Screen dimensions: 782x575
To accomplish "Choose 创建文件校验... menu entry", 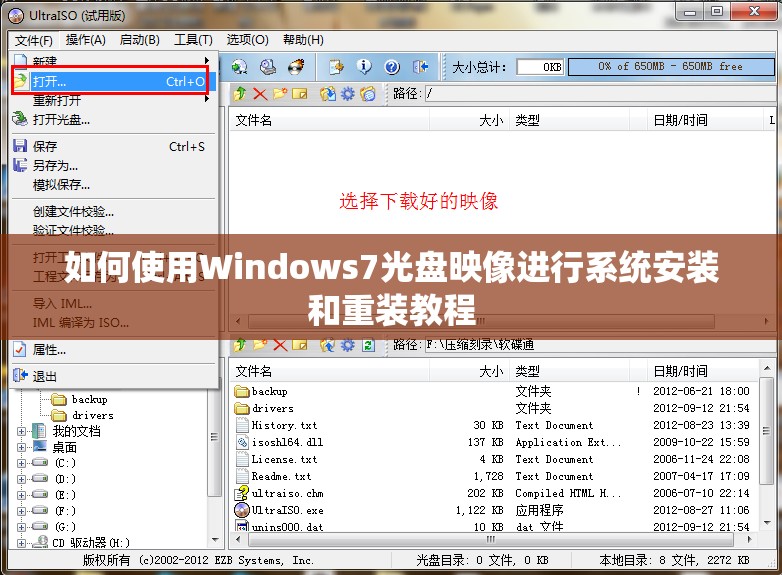I will (114, 212).
